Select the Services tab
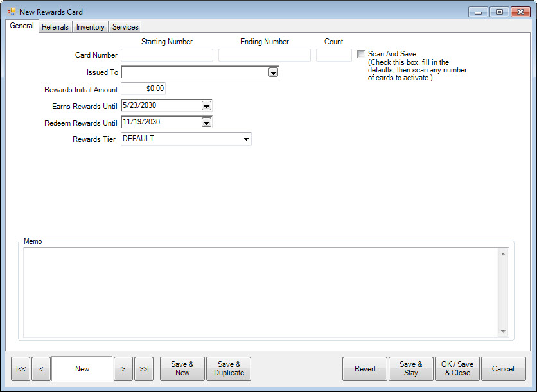Viewport: 537px width, 392px height. [x=125, y=27]
